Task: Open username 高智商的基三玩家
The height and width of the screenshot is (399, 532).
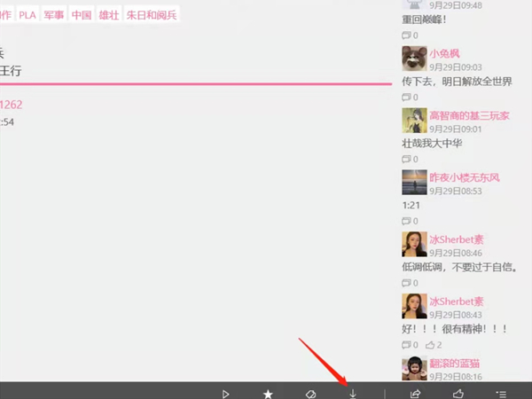Action: coord(470,115)
